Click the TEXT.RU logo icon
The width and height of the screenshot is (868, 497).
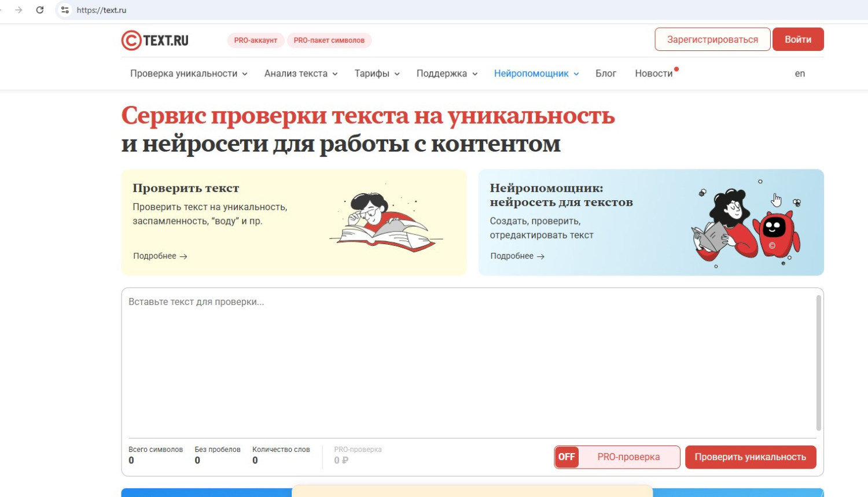[x=131, y=41]
